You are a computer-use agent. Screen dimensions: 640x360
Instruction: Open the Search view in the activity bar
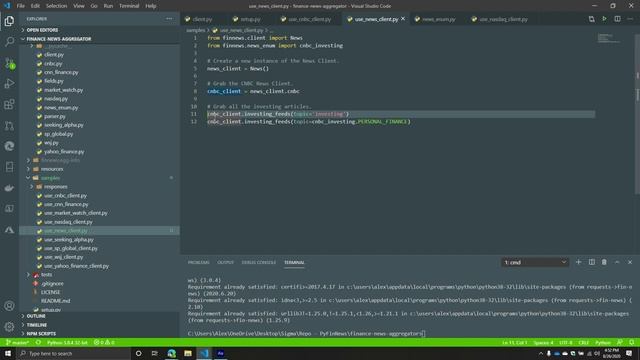9,42
